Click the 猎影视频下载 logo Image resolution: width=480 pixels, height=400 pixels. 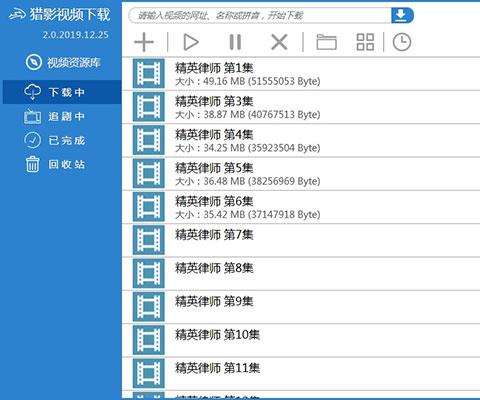point(59,15)
